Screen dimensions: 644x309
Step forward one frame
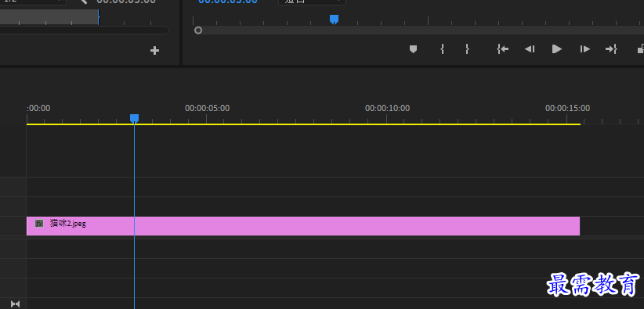point(585,49)
